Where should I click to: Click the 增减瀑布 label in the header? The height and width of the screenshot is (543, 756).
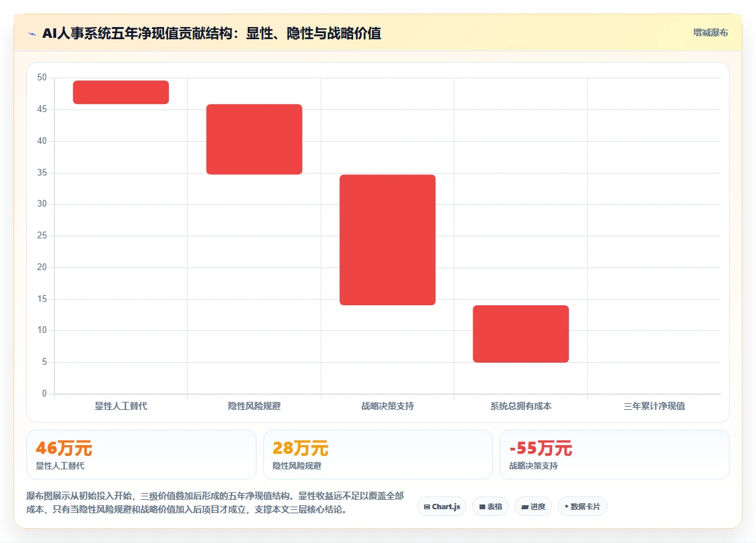click(x=710, y=33)
